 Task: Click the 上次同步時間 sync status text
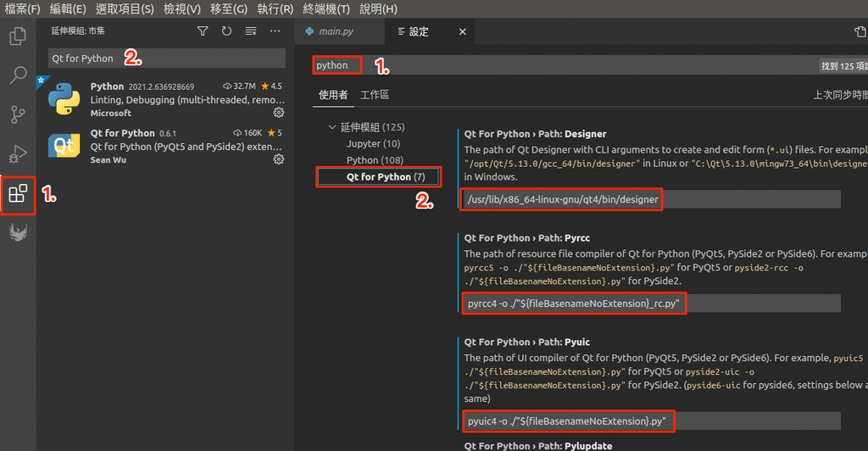pyautogui.click(x=840, y=95)
